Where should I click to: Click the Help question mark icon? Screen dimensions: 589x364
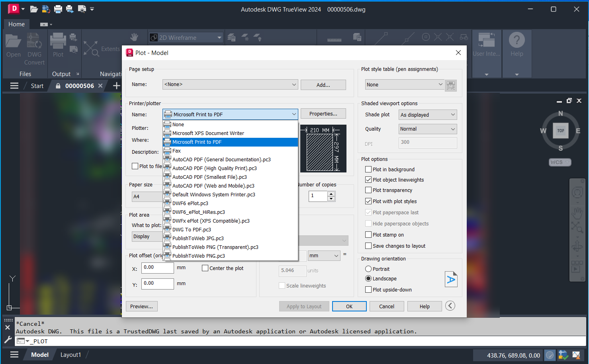pyautogui.click(x=517, y=40)
